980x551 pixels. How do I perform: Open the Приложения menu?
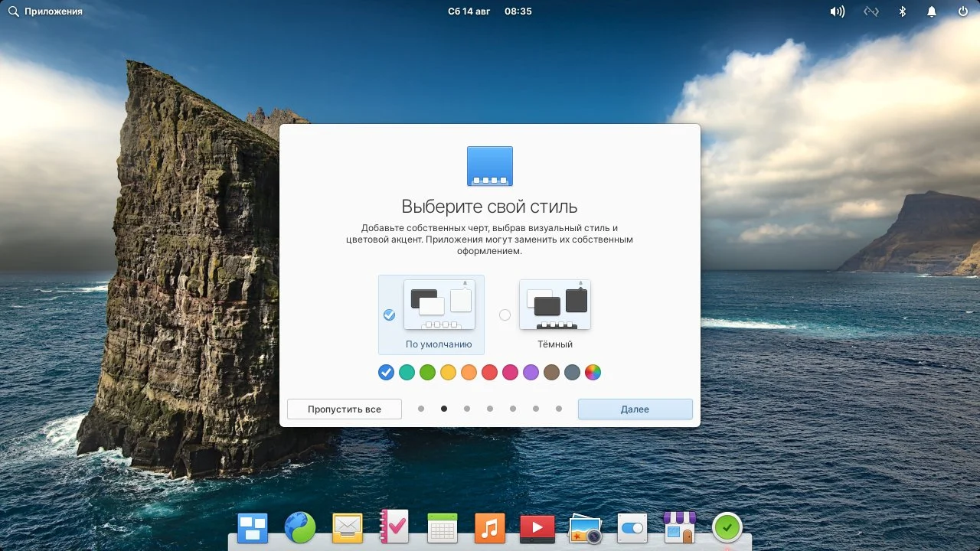click(46, 11)
